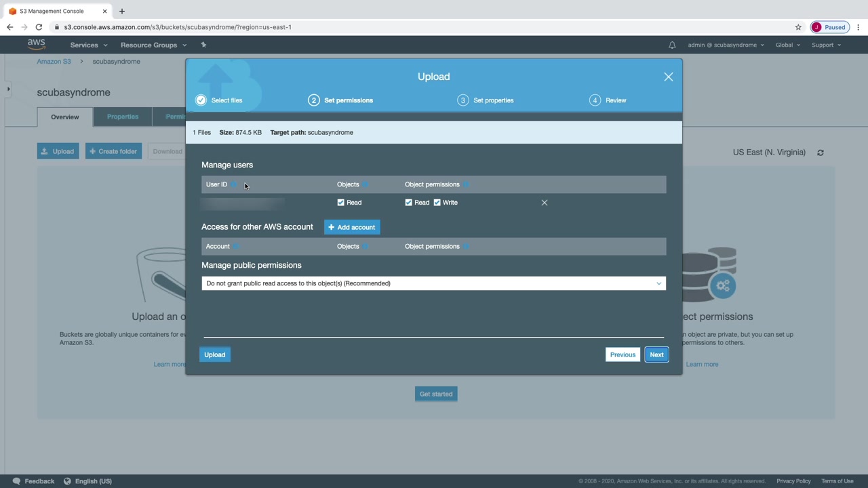Uncheck the Object permissions Write checkbox
Screen dimensions: 868x488
pos(437,203)
